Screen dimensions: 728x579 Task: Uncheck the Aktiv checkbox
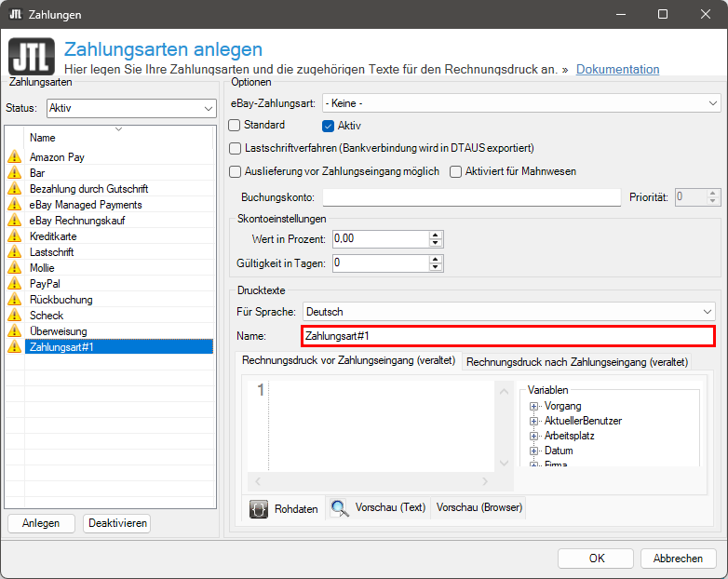pos(328,126)
